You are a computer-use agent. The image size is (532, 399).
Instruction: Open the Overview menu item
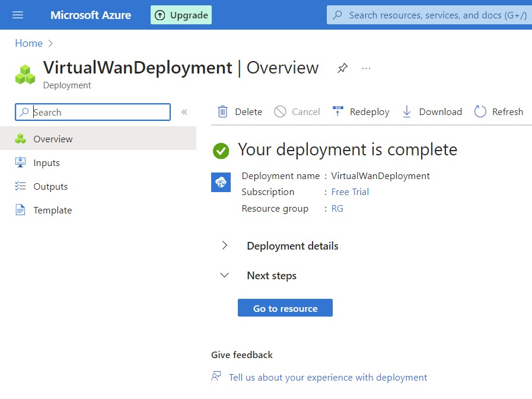53,139
